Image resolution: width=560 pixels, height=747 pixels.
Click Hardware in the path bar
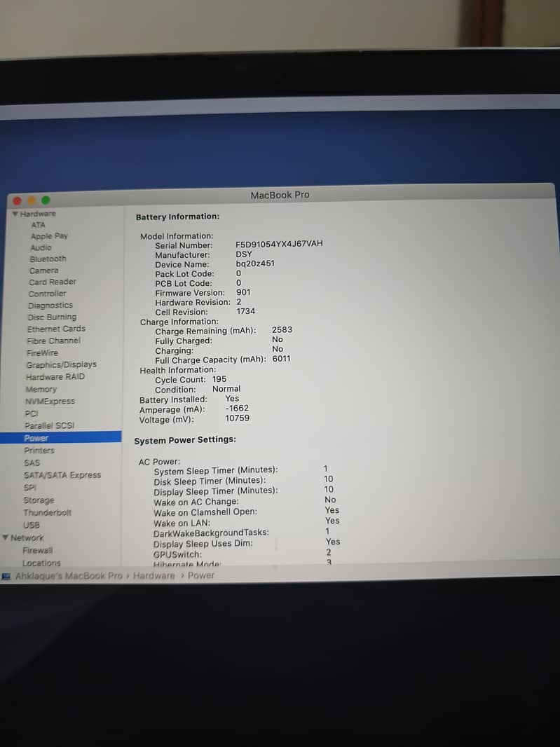click(154, 575)
